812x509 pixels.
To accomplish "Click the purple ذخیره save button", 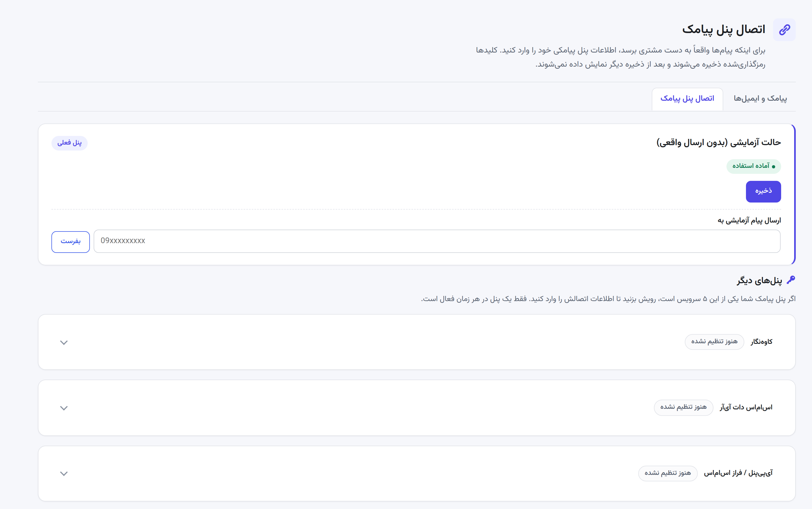I will click(763, 191).
